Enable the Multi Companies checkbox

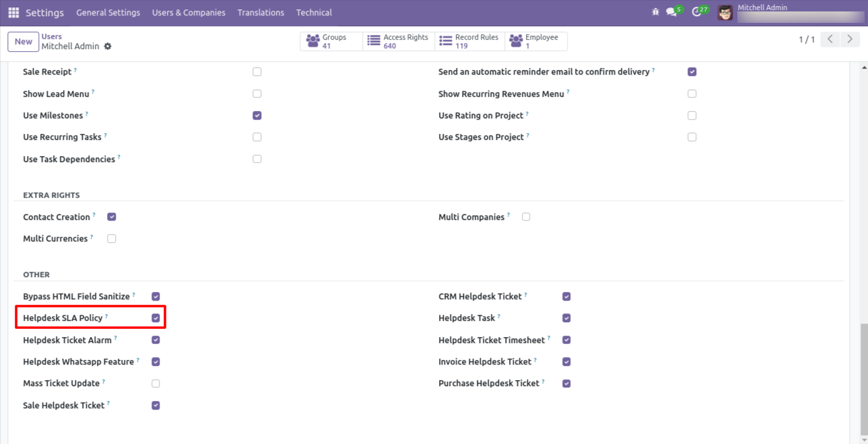pos(526,217)
